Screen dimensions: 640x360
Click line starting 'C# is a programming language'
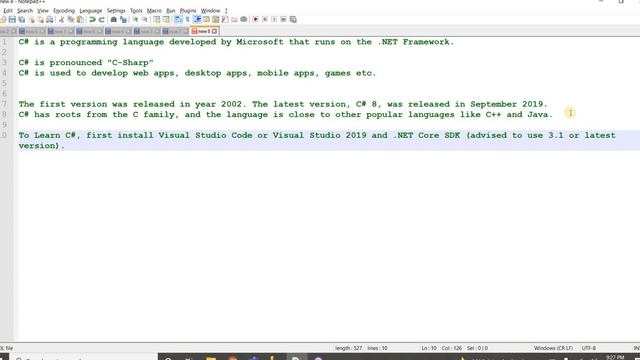point(236,42)
